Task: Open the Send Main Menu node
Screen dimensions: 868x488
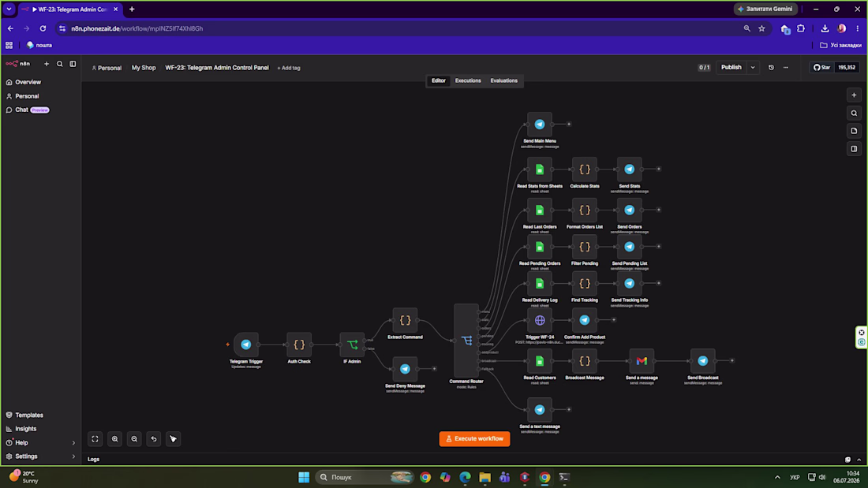Action: pos(540,125)
